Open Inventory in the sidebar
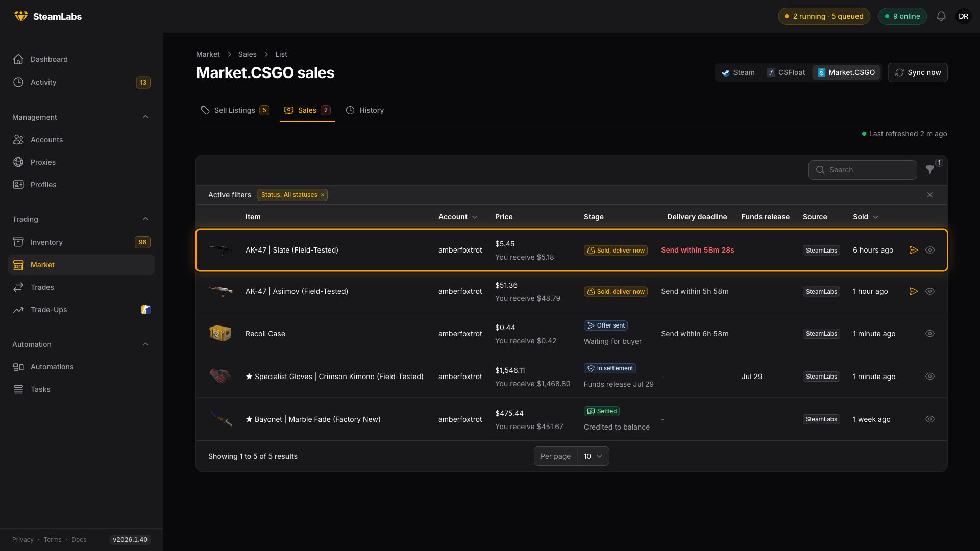Image resolution: width=980 pixels, height=551 pixels. click(82, 242)
